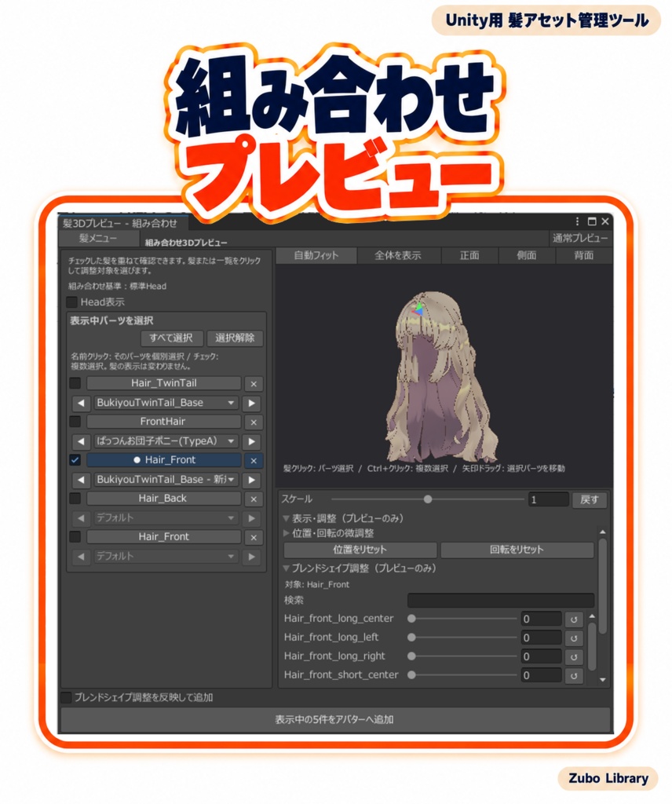
Task: Open the ぱっつんお団子ポニー(TypeA) dropdown
Action: [x=166, y=441]
